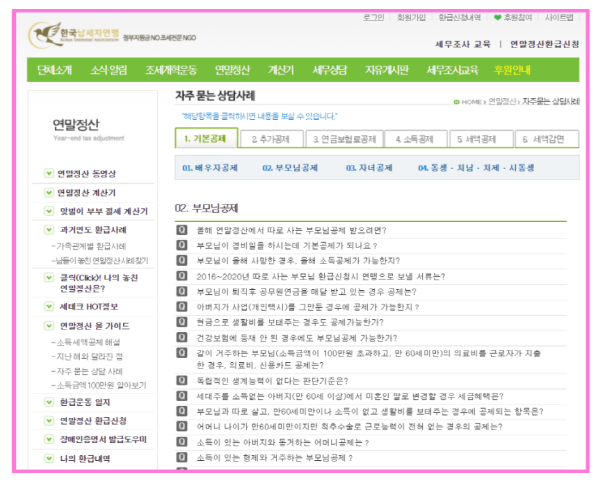Jump to 03. 자녀공제 section
The image size is (600, 482).
369,168
